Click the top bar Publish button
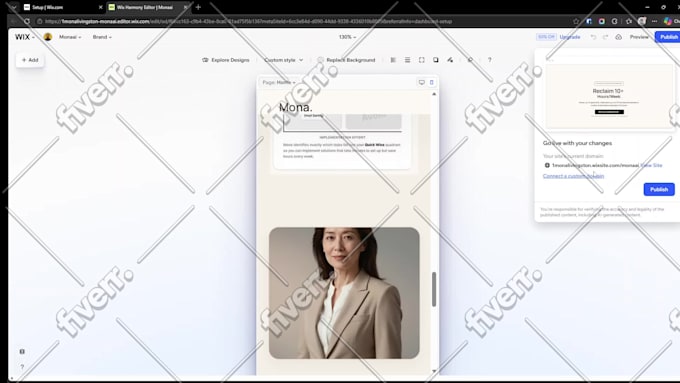The width and height of the screenshot is (680, 383). (668, 37)
